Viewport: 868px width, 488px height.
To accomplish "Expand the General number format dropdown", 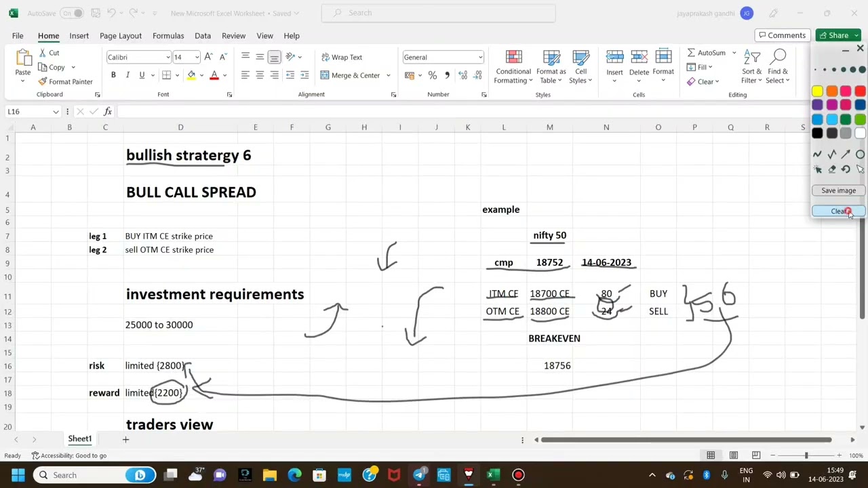I will [480, 57].
